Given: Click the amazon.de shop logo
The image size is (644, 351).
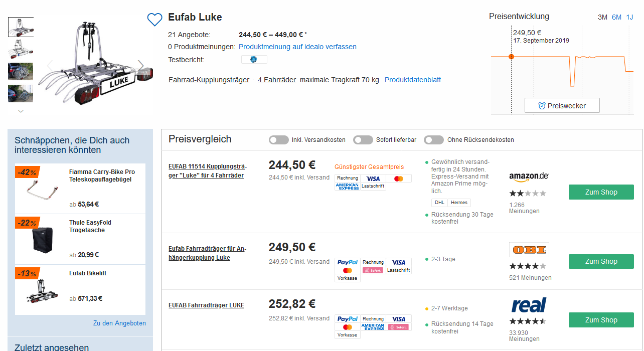Looking at the screenshot, I should coord(529,176).
